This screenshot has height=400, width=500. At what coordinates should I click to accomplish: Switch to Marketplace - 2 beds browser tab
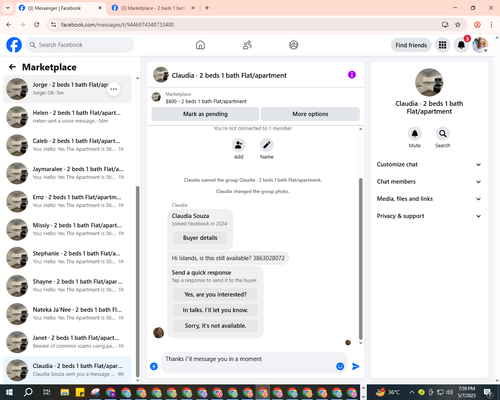(153, 8)
